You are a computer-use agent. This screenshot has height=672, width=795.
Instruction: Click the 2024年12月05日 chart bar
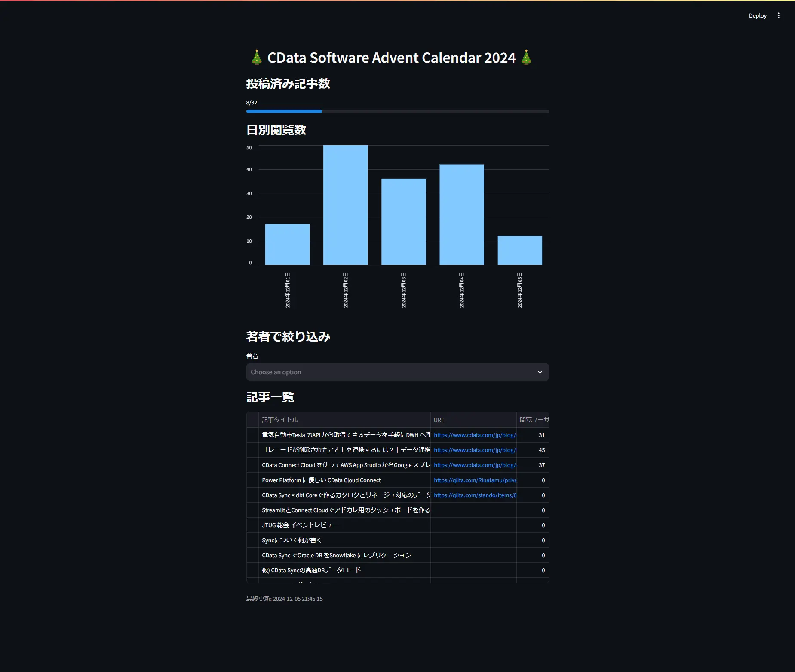(520, 250)
